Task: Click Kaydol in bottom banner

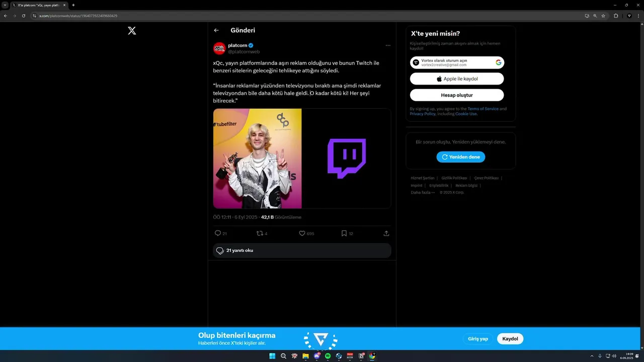Action: [x=510, y=339]
